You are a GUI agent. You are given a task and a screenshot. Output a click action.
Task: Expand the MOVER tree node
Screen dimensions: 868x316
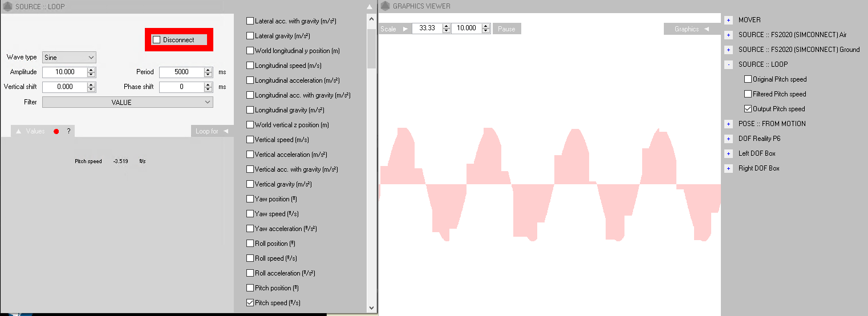click(729, 20)
